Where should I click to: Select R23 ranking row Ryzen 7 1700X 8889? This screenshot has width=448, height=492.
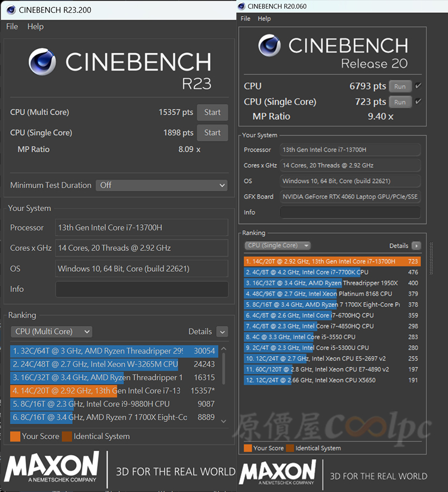tap(114, 417)
